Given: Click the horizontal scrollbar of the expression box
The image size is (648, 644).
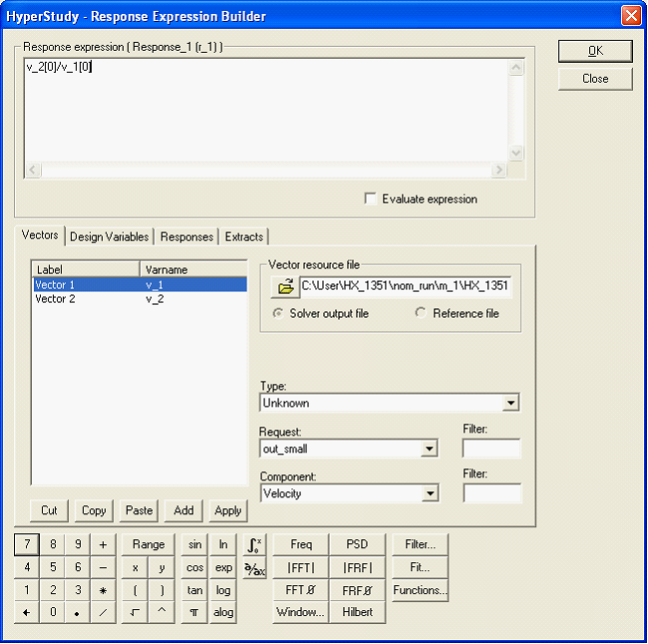Looking at the screenshot, I should 266,170.
